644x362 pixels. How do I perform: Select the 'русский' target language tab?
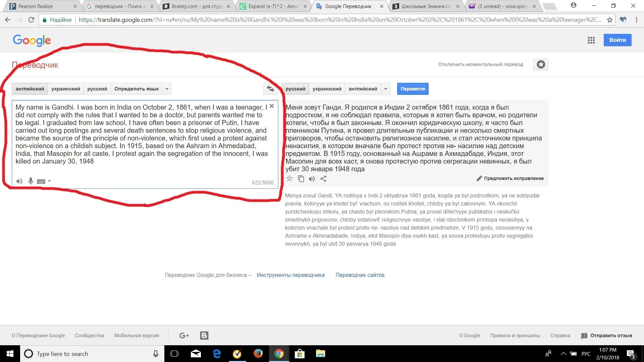coord(296,88)
